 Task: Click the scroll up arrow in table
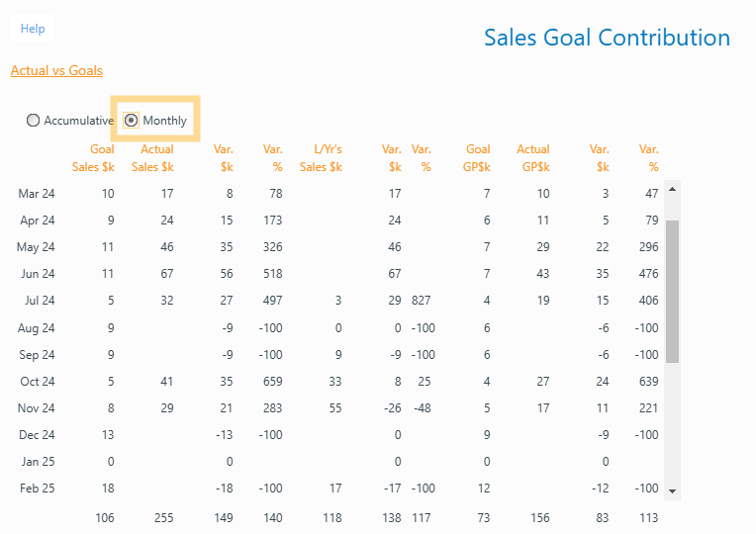[x=672, y=188]
